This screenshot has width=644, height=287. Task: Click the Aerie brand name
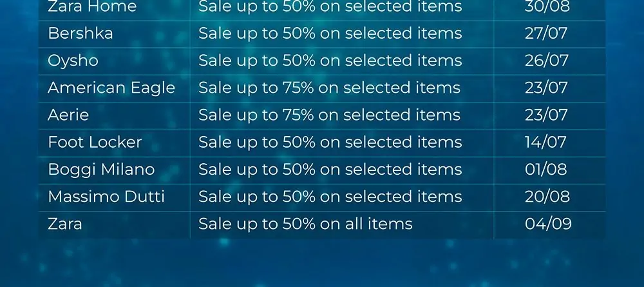click(68, 115)
